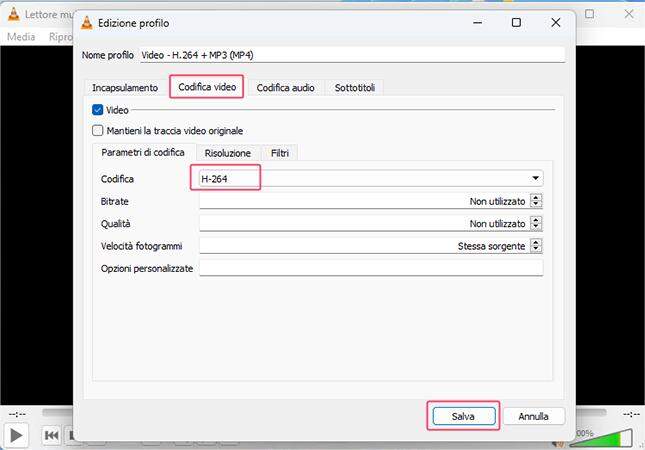The height and width of the screenshot is (450, 645).
Task: Switch to the Incapsulamento tab
Action: coord(125,88)
